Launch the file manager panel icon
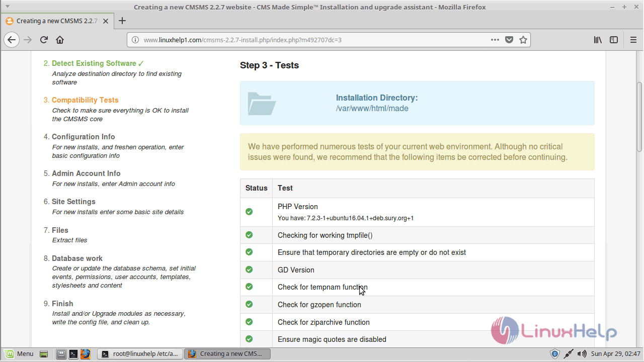The height and width of the screenshot is (362, 644). point(61,354)
